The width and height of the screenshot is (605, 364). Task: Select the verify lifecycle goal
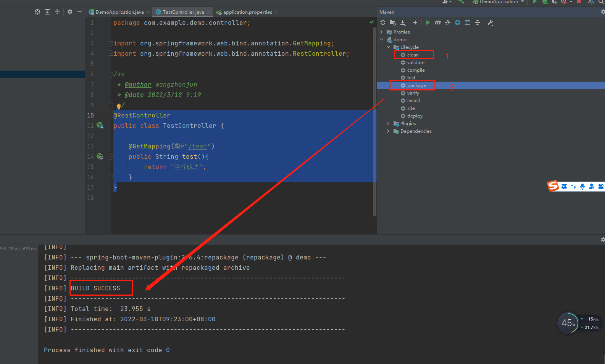[413, 93]
